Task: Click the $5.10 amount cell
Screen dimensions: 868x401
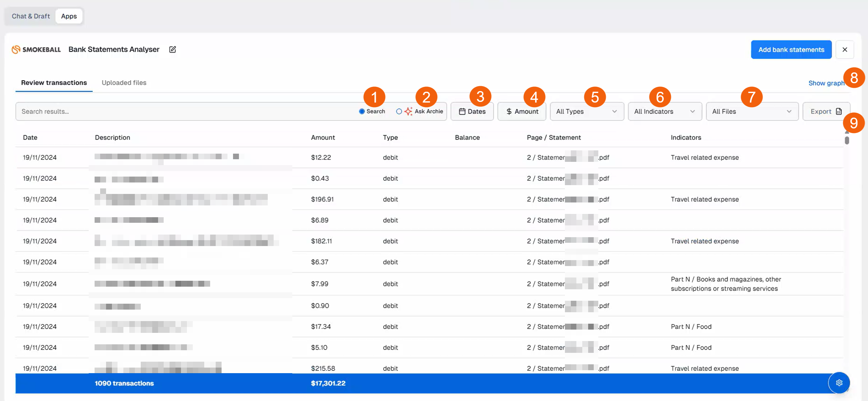Action: pyautogui.click(x=319, y=348)
